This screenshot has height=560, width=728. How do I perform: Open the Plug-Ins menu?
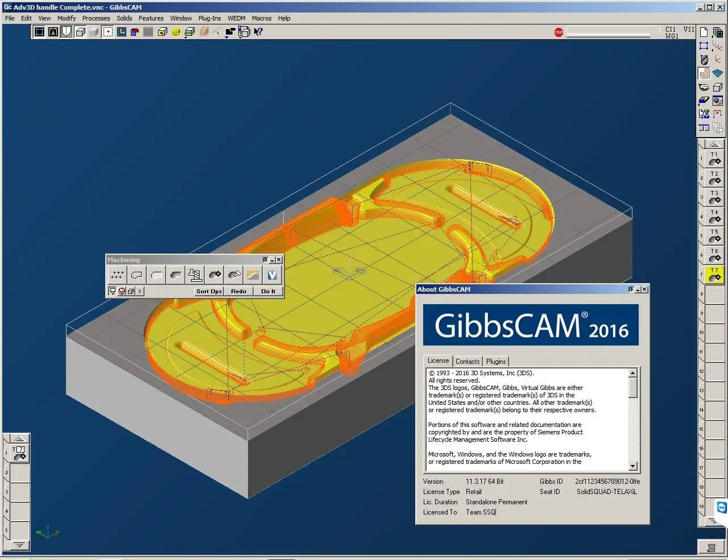pos(209,18)
